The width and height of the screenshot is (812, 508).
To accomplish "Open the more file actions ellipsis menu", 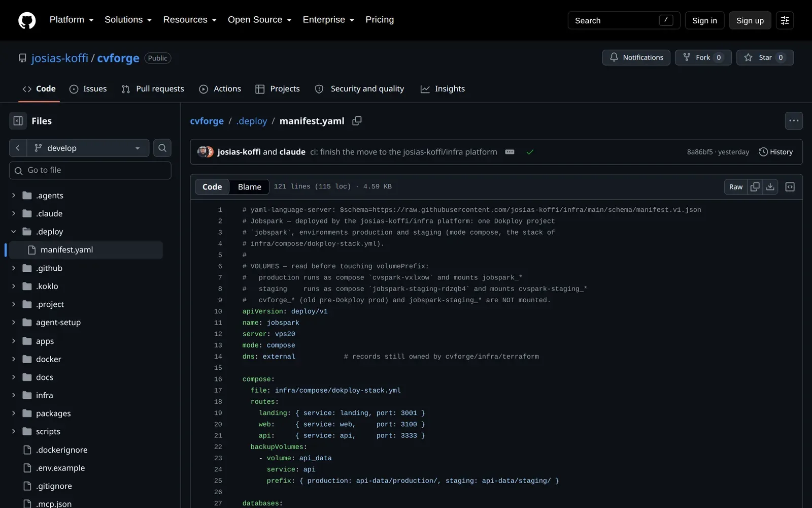I will (794, 121).
